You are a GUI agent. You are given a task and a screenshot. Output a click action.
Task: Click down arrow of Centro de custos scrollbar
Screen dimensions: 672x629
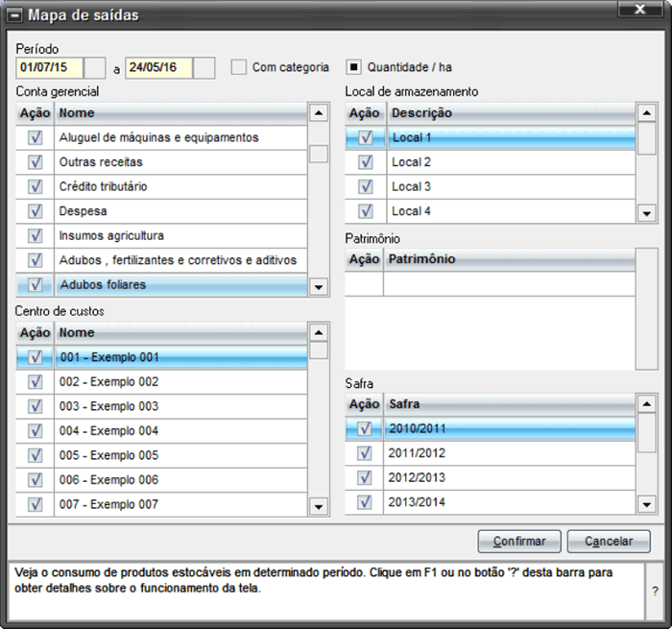[319, 507]
